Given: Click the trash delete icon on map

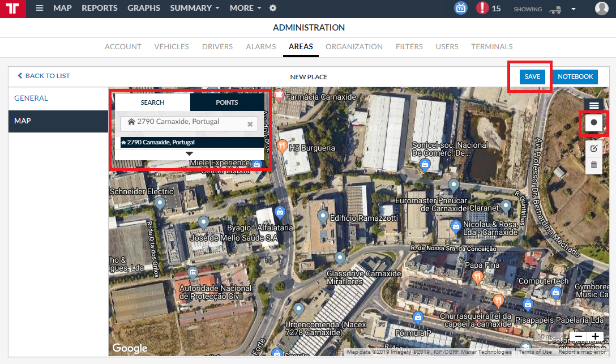Looking at the screenshot, I should 593,165.
